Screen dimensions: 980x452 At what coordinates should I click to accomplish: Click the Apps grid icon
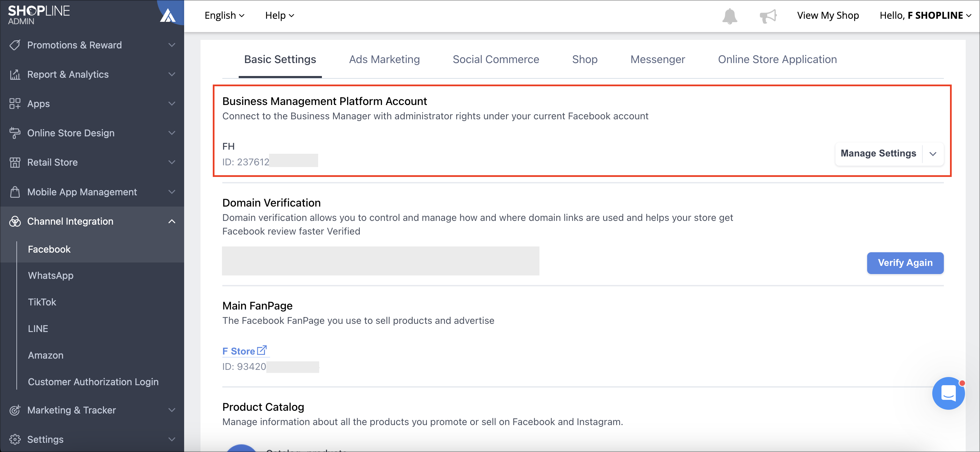point(15,103)
